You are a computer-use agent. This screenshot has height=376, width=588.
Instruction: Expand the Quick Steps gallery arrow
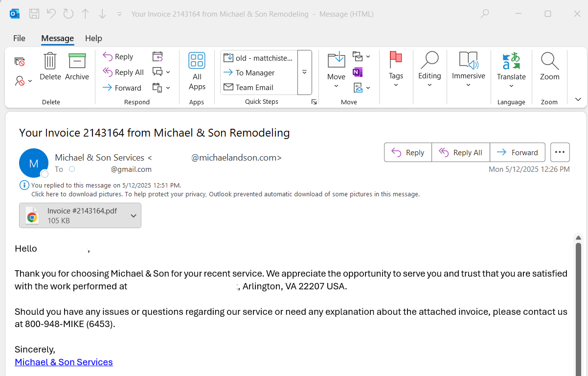tap(304, 72)
